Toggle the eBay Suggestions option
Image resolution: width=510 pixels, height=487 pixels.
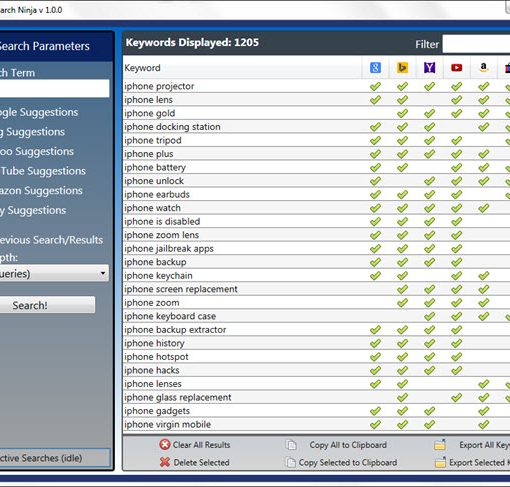[x=33, y=210]
